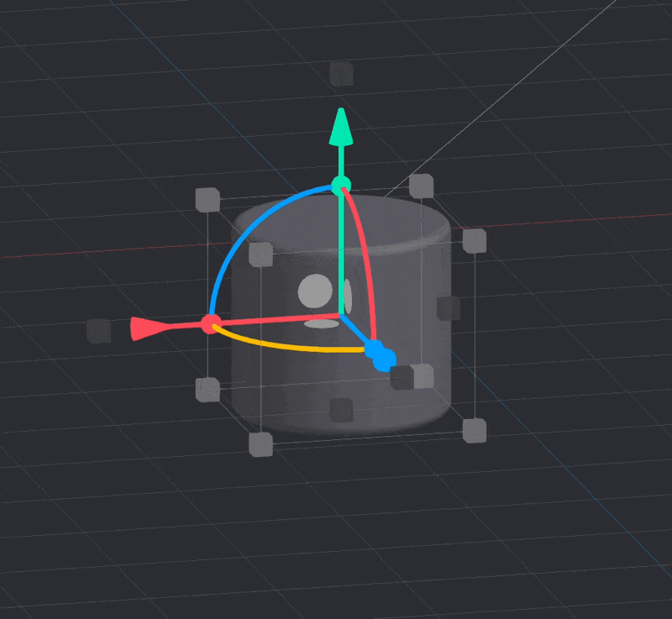Click the front top-left corner handle on cylinder

click(260, 254)
